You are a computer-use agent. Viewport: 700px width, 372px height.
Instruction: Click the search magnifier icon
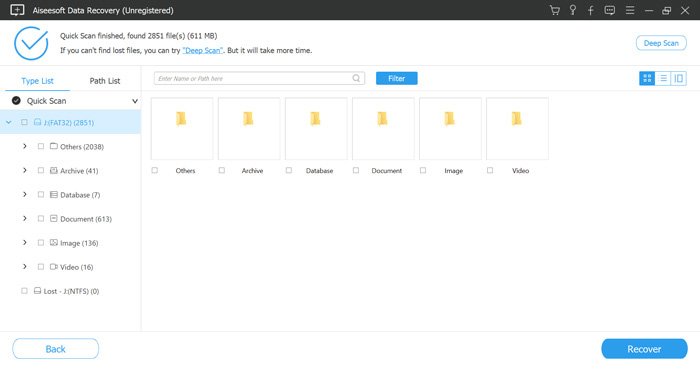[x=356, y=78]
